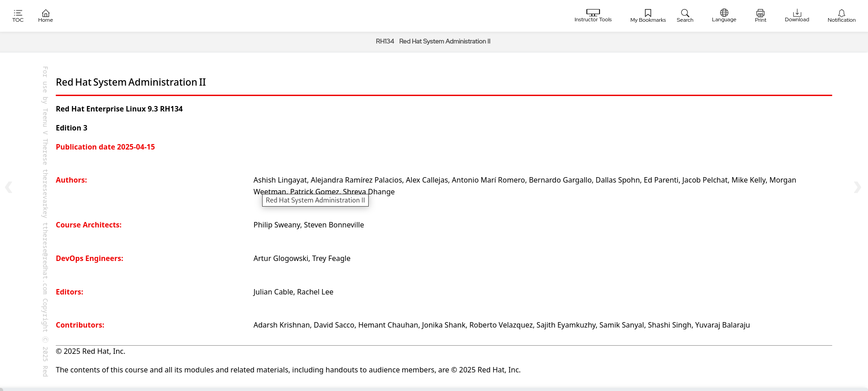Image resolution: width=868 pixels, height=391 pixels.
Task: Open the Notification bell
Action: pyautogui.click(x=841, y=16)
